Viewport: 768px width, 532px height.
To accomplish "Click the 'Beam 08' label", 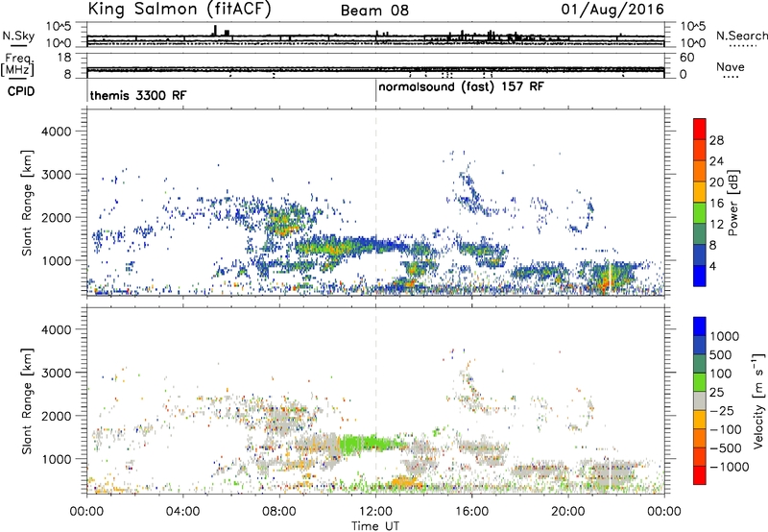I will tap(374, 11).
